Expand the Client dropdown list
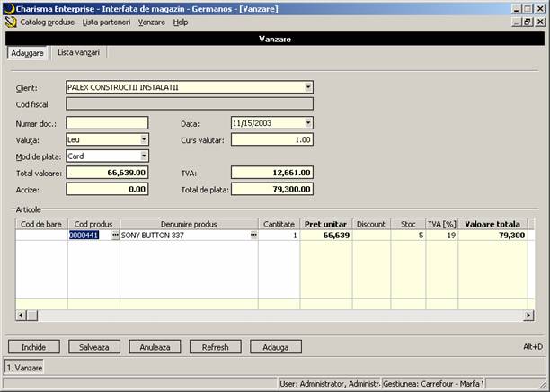 [308, 87]
